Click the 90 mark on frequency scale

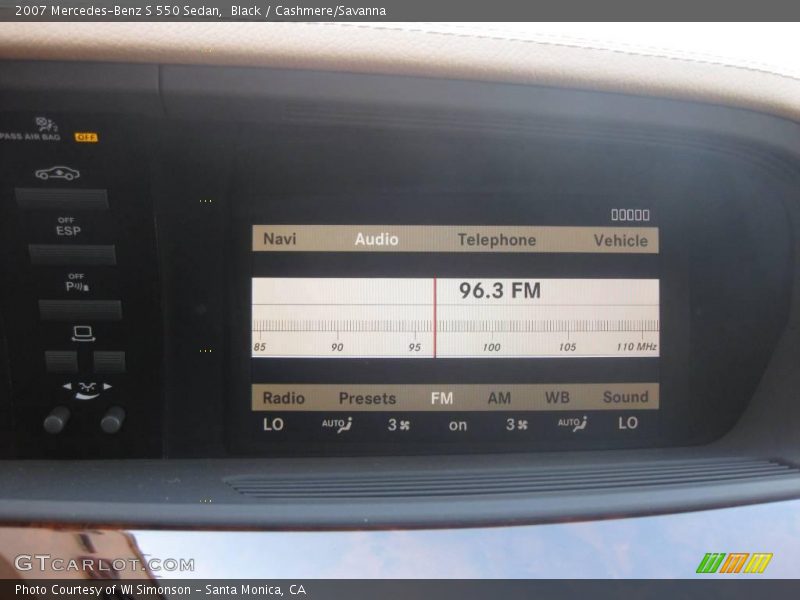pyautogui.click(x=337, y=347)
